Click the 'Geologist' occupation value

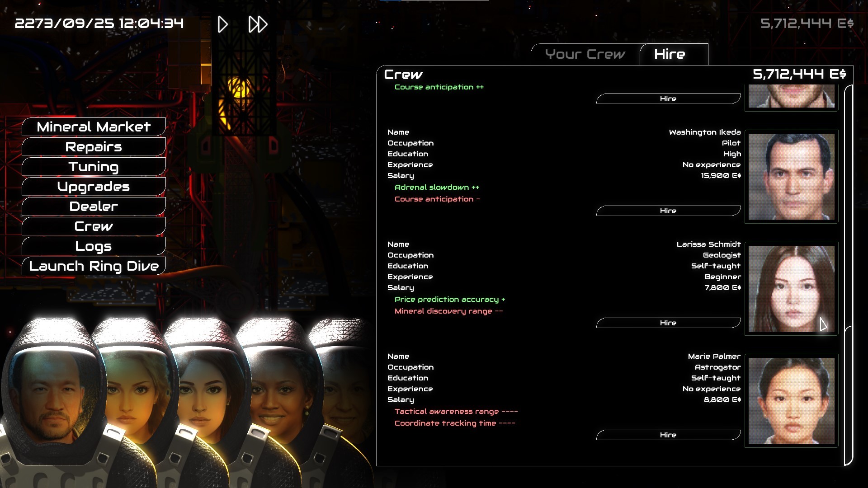click(722, 255)
